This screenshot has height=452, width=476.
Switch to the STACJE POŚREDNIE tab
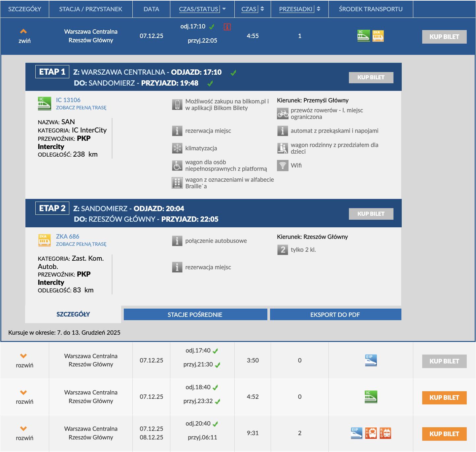[195, 315]
